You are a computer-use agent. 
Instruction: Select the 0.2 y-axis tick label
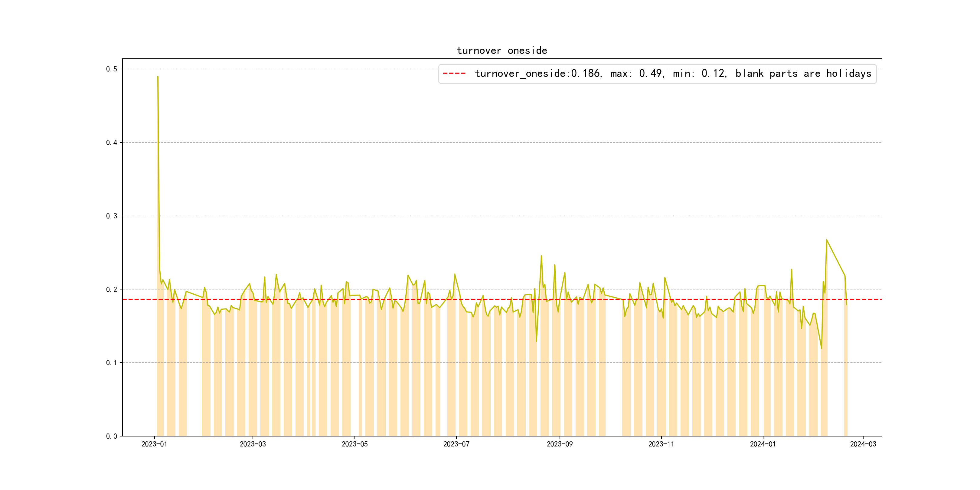pyautogui.click(x=112, y=289)
